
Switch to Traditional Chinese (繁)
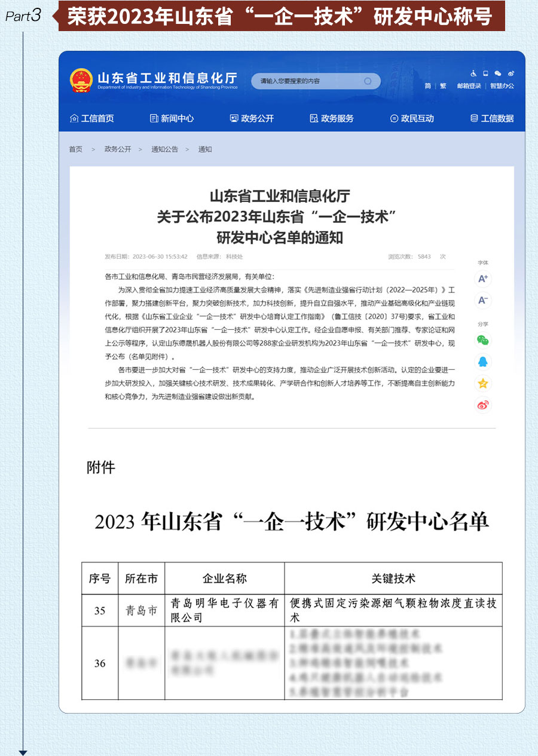443,86
